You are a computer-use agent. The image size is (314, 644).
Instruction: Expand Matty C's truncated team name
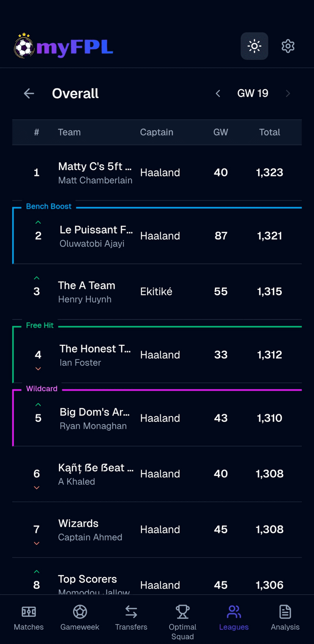[x=95, y=166]
